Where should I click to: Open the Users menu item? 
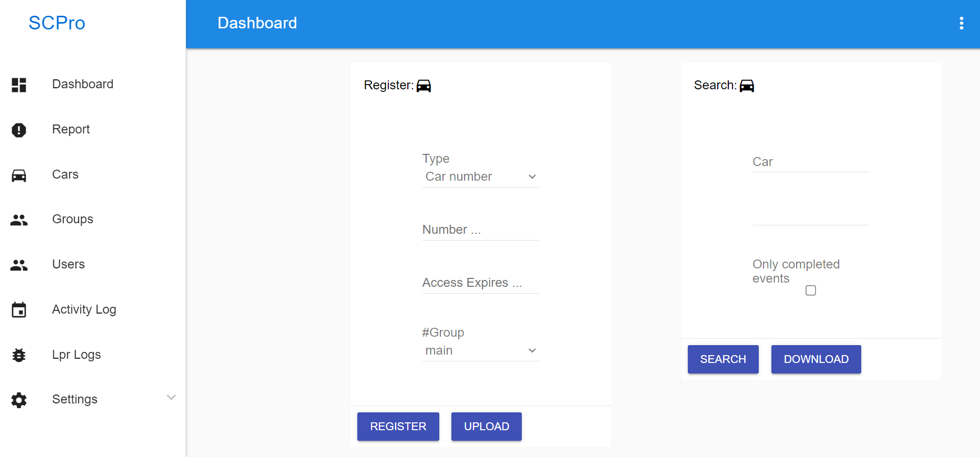pos(68,264)
